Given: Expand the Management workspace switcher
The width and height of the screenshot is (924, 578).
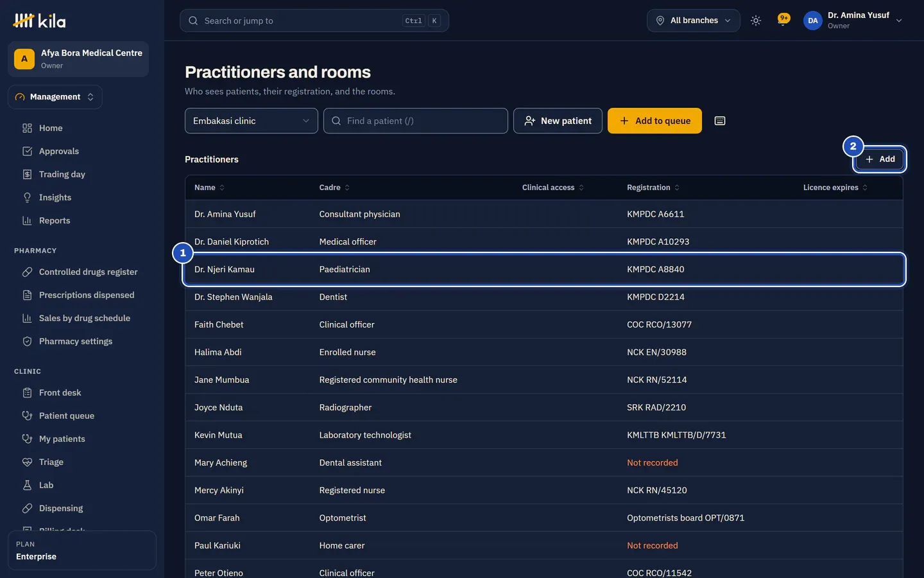Looking at the screenshot, I should point(55,97).
